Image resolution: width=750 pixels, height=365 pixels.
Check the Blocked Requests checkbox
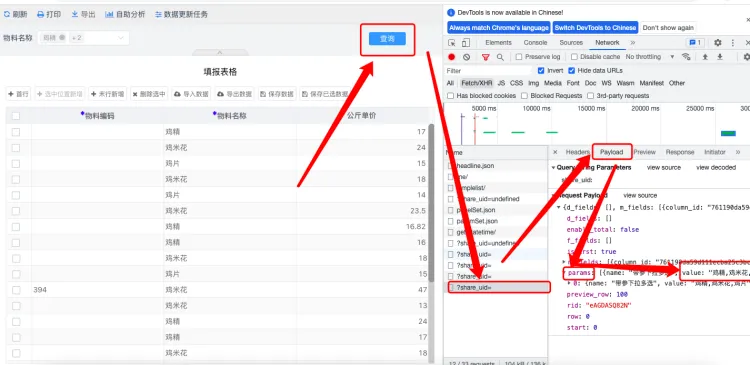click(x=524, y=96)
